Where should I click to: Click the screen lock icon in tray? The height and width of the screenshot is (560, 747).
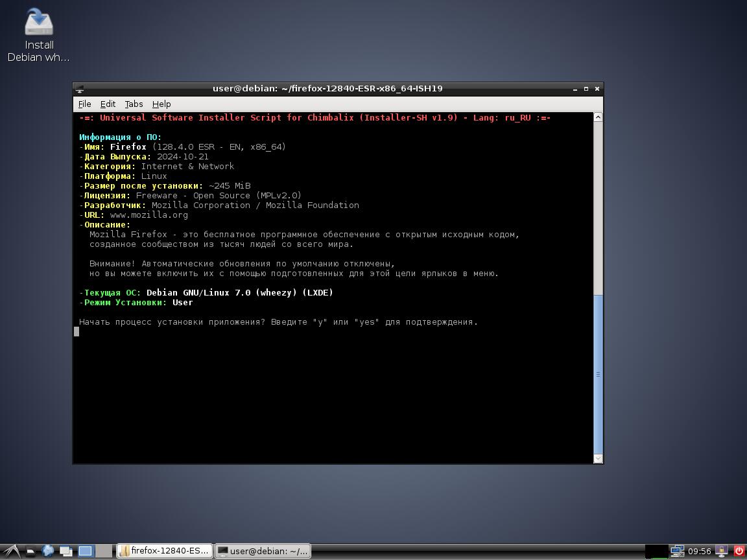point(721,551)
